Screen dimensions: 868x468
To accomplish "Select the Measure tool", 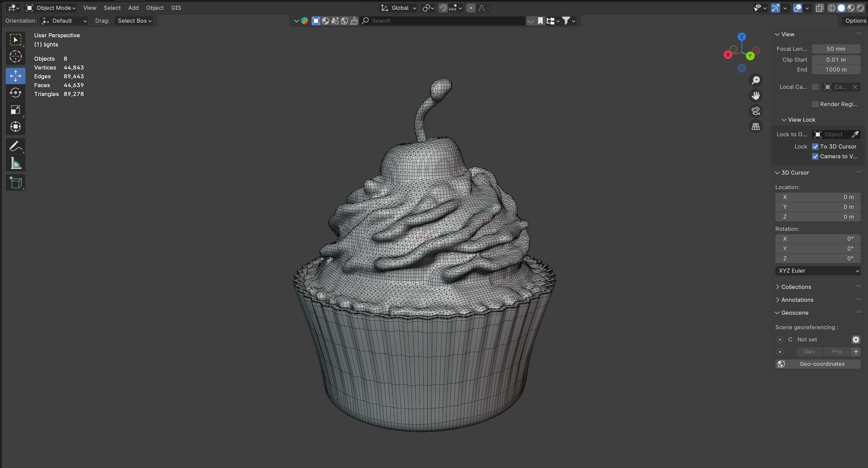I will click(x=15, y=163).
